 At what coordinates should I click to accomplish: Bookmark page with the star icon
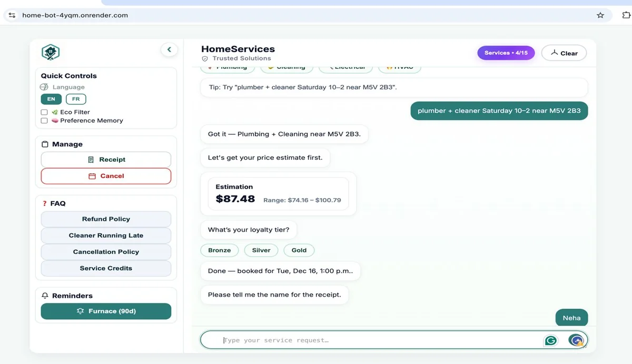coord(600,15)
